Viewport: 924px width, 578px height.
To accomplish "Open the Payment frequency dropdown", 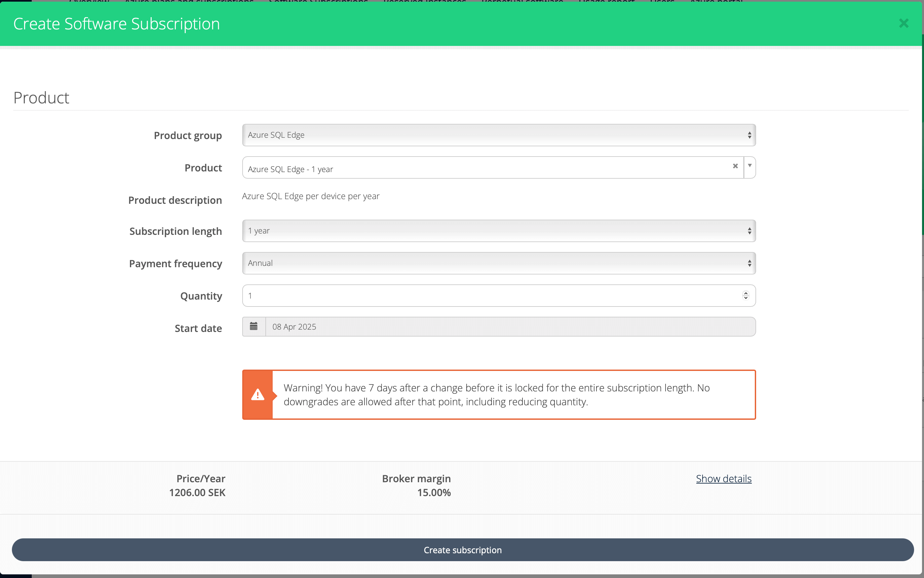I will [x=499, y=263].
